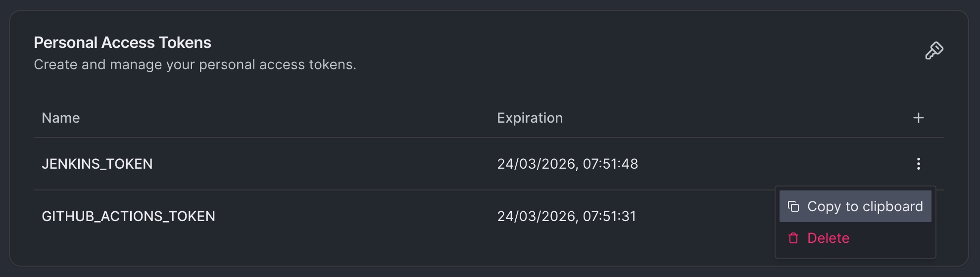This screenshot has height=277, width=980.
Task: Open the three-dot menu for JENKINS_TOKEN
Action: (918, 164)
